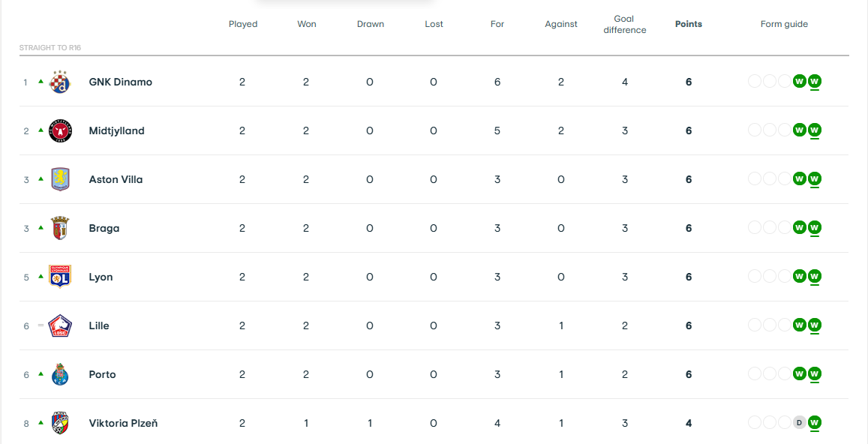The width and height of the screenshot is (868, 444).
Task: Click Lyon's first green W form badge
Action: pos(799,276)
